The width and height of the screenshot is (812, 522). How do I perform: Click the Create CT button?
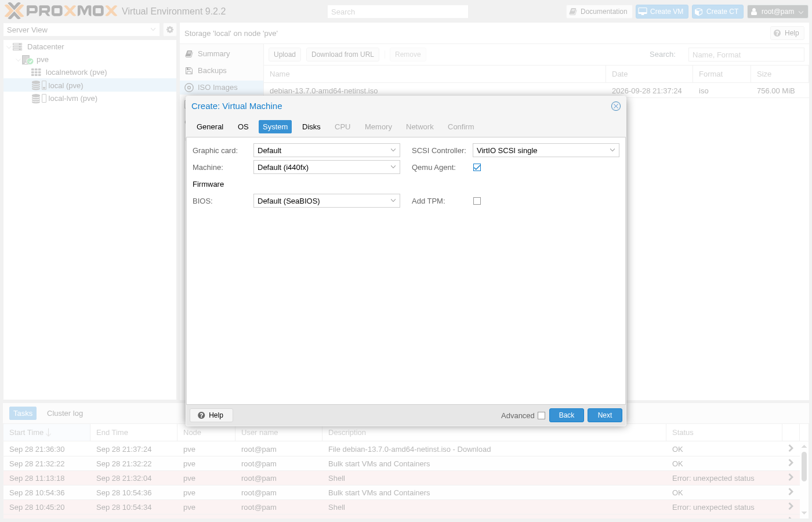pyautogui.click(x=717, y=12)
